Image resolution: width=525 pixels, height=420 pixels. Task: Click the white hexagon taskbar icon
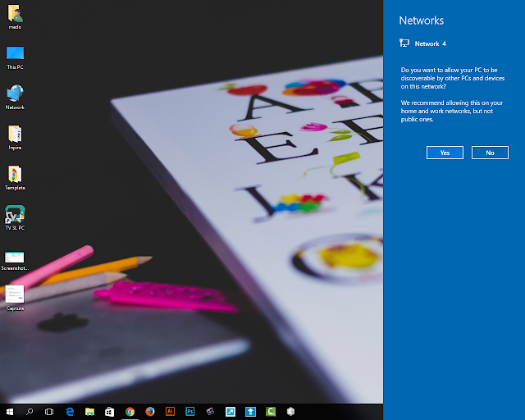[290, 412]
